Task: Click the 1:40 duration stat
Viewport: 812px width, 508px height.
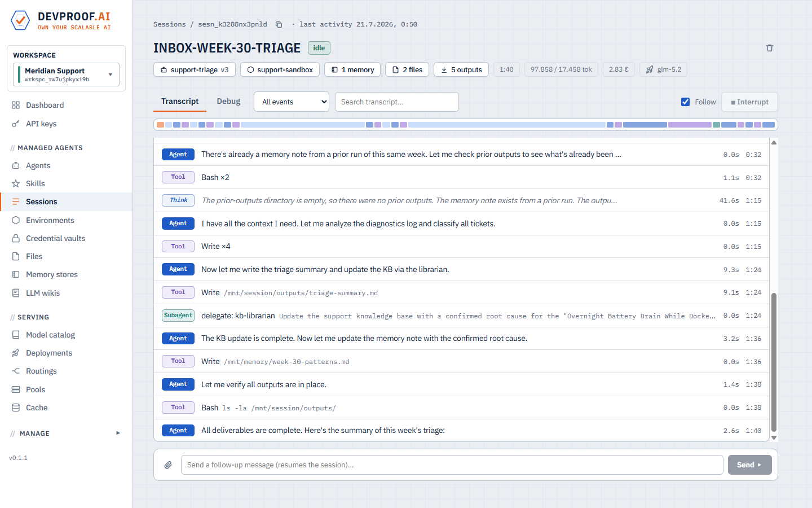Action: pos(506,69)
